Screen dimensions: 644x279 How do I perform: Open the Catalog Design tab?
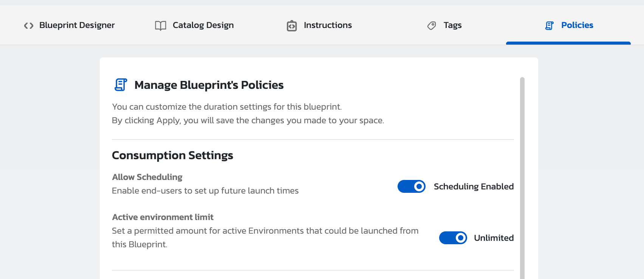(x=203, y=25)
